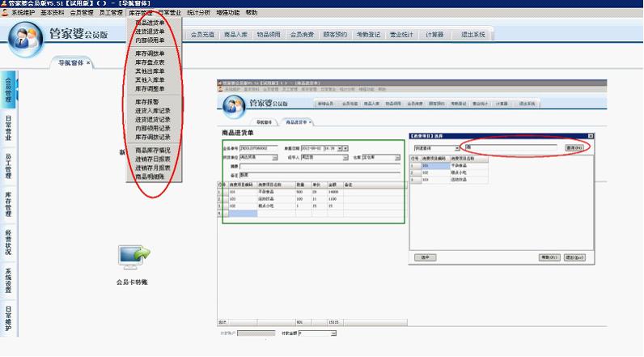Click 顾客预约 in the main toolbar
This screenshot has width=644, height=357.
pyautogui.click(x=335, y=35)
